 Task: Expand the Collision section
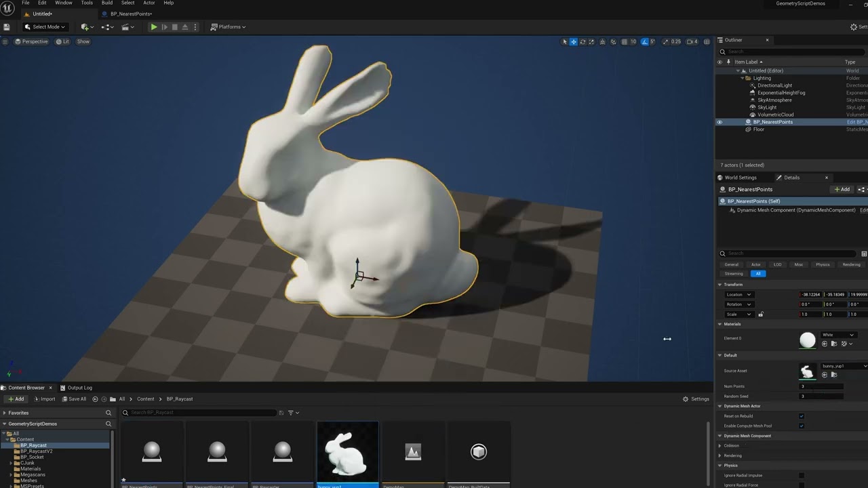(x=720, y=445)
